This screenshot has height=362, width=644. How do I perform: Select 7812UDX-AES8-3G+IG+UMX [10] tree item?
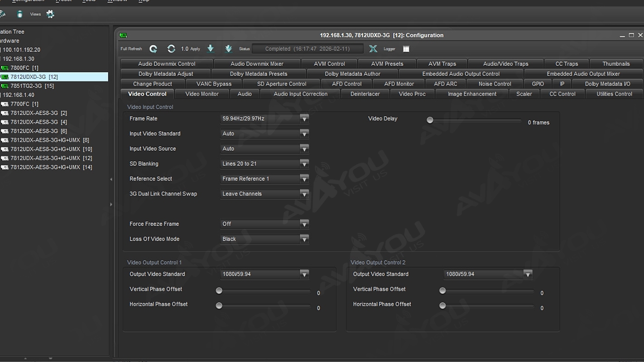pyautogui.click(x=51, y=149)
